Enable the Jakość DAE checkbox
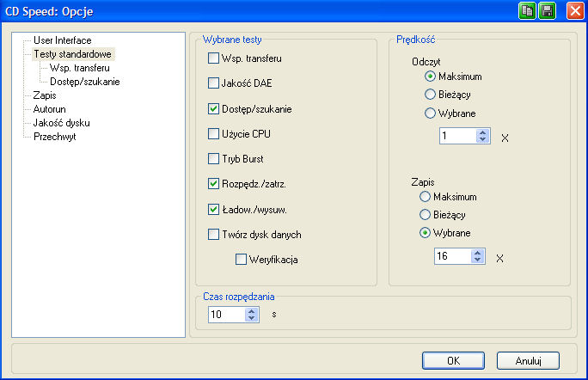 tap(213, 83)
